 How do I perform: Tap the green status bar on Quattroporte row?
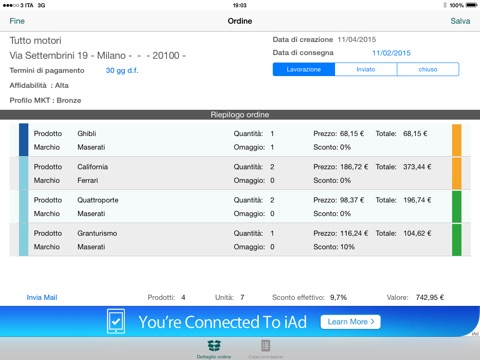[457, 207]
